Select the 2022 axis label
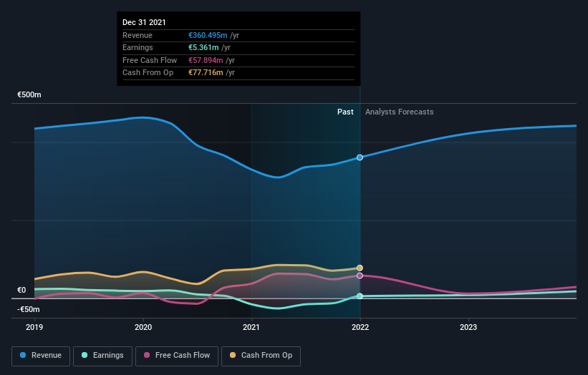The height and width of the screenshot is (375, 588). pos(360,327)
